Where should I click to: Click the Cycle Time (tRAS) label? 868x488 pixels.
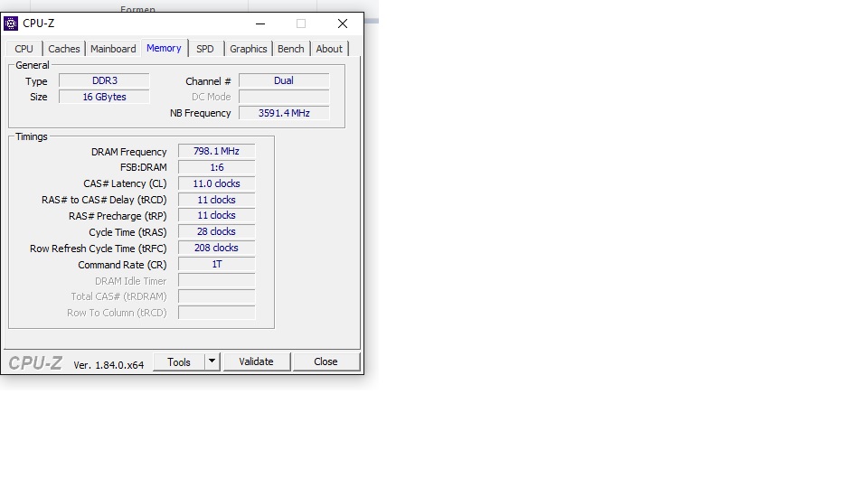tap(127, 232)
